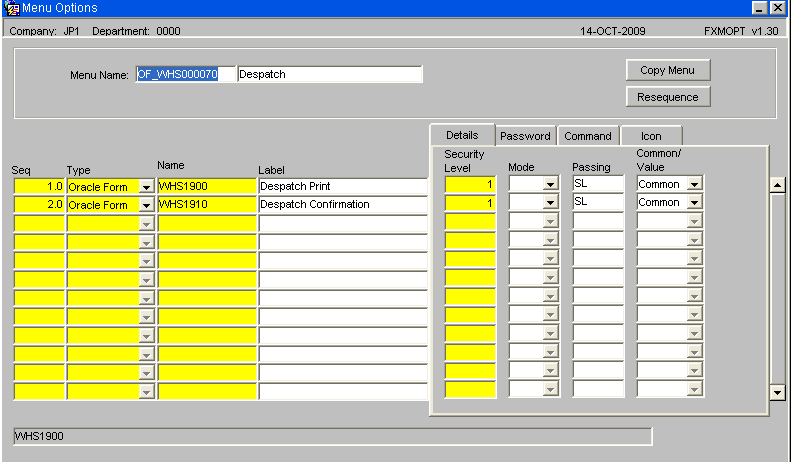This screenshot has width=791, height=462.
Task: Click the Despatch Confirmation label field
Action: point(344,205)
